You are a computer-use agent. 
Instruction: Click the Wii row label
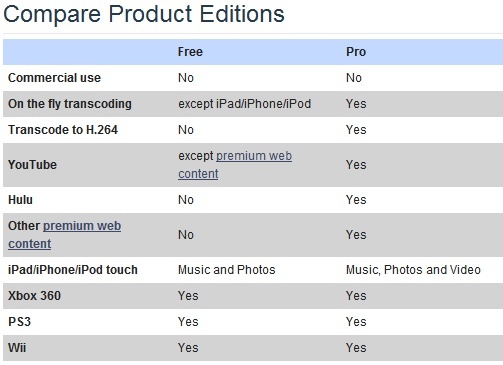click(17, 348)
